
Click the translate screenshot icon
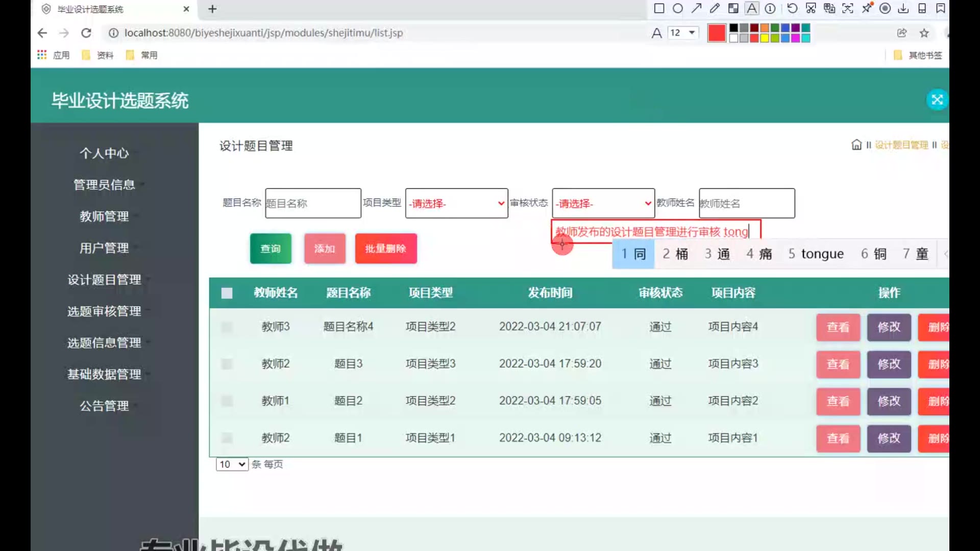coord(829,8)
